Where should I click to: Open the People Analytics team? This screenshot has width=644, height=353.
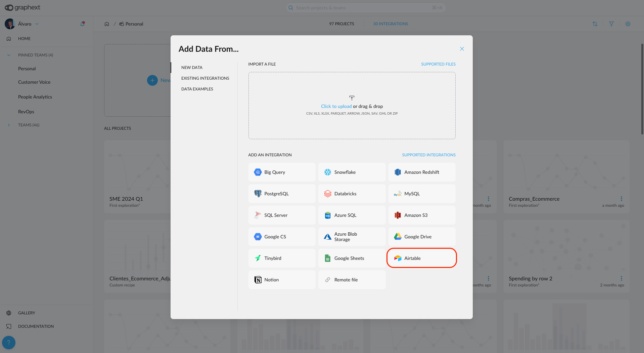pyautogui.click(x=35, y=97)
